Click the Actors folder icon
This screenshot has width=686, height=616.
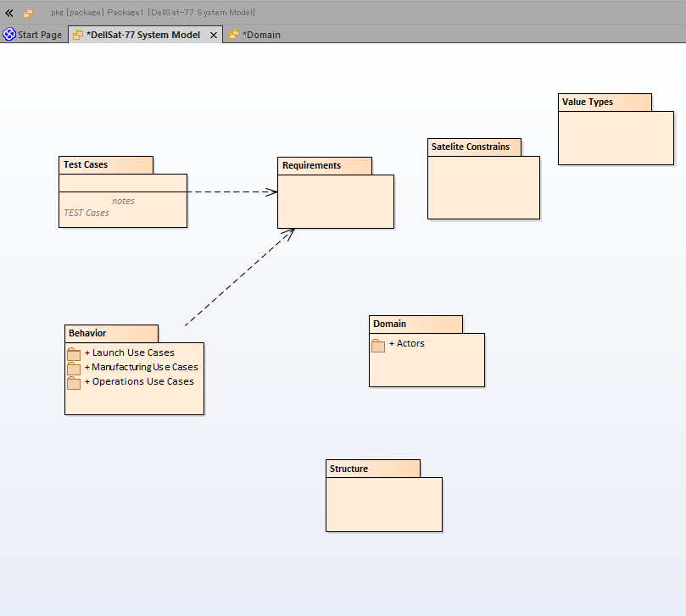click(x=378, y=345)
